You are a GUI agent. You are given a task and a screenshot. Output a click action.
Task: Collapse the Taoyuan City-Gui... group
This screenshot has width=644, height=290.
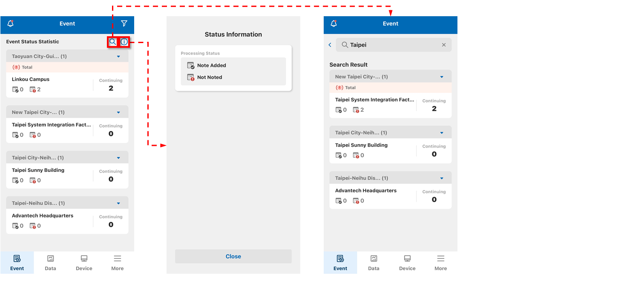[x=118, y=56]
